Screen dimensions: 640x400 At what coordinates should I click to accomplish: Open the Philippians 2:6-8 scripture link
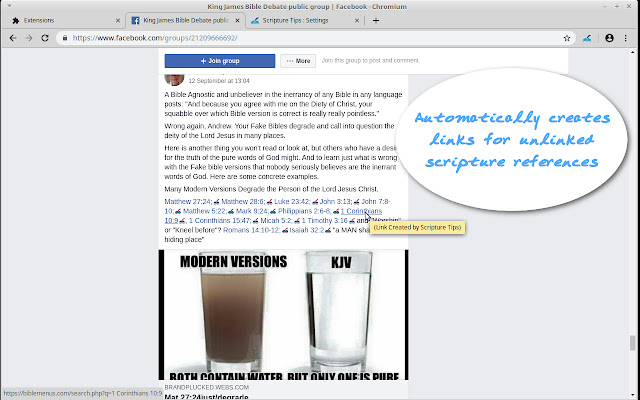305,211
